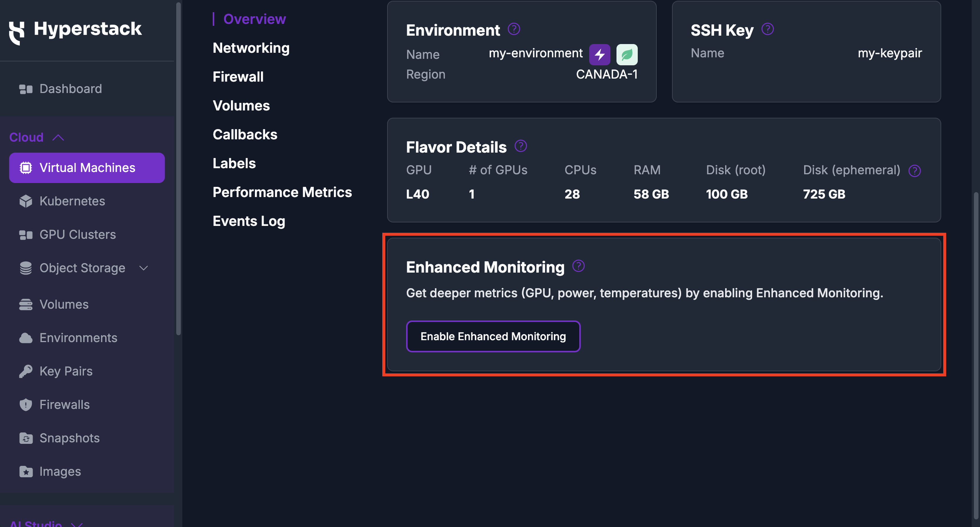Click the purple lightning bolt environment badge

(599, 54)
